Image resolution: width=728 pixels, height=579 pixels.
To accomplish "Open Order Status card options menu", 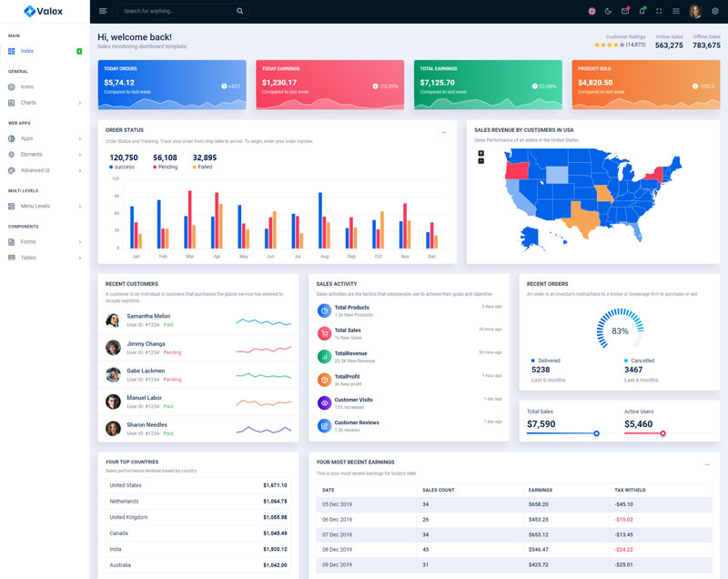I will coord(444,132).
